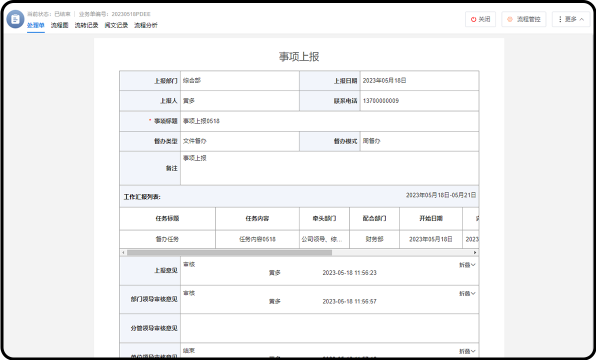Open the 流转记录 tab
This screenshot has height=360, width=596.
pyautogui.click(x=86, y=25)
